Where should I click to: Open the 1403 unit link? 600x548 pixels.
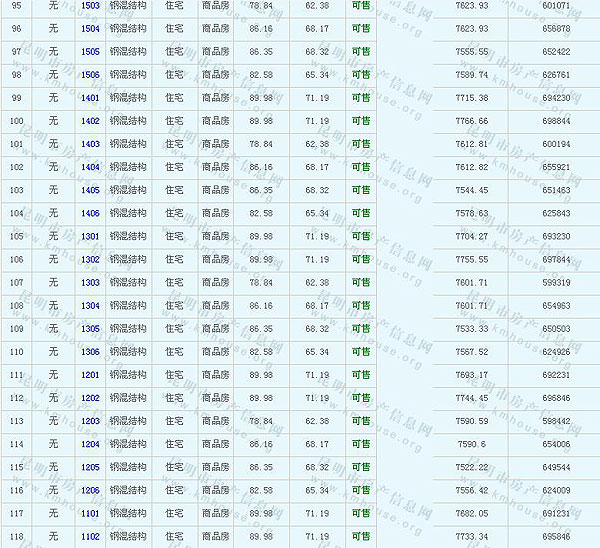[90, 144]
